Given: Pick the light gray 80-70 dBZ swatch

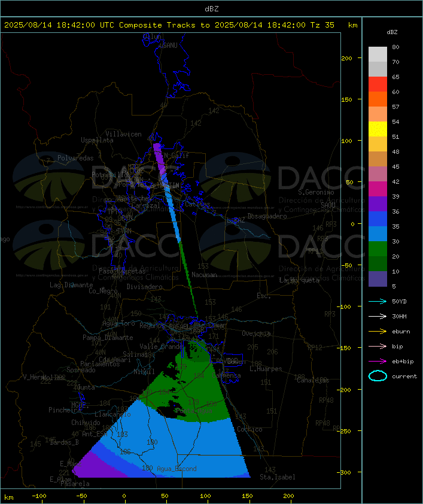Looking at the screenshot, I should 378,54.
